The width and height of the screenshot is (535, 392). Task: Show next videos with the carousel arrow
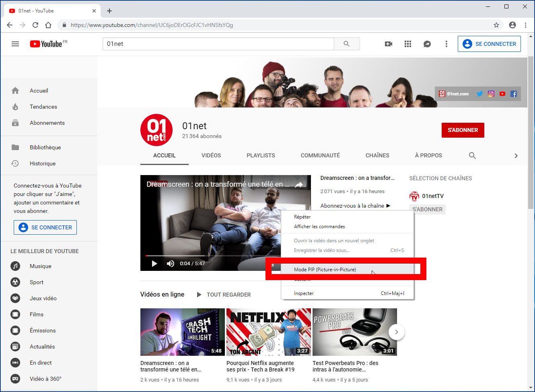tap(397, 332)
